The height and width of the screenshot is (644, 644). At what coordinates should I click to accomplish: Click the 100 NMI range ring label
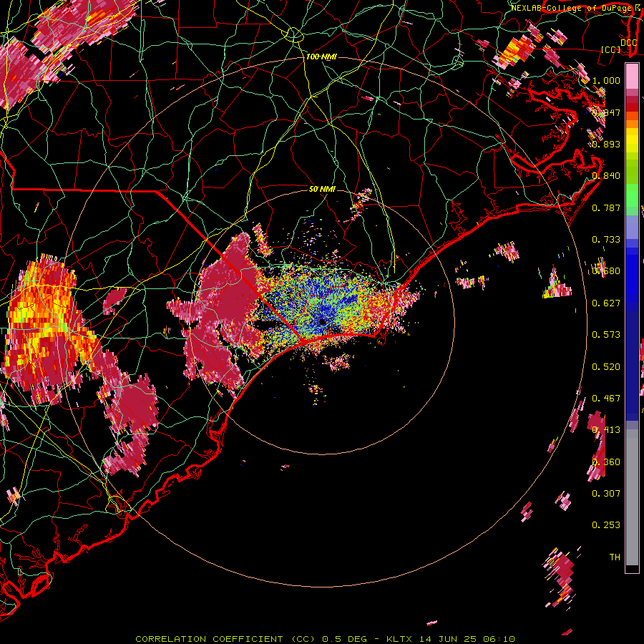[x=321, y=57]
